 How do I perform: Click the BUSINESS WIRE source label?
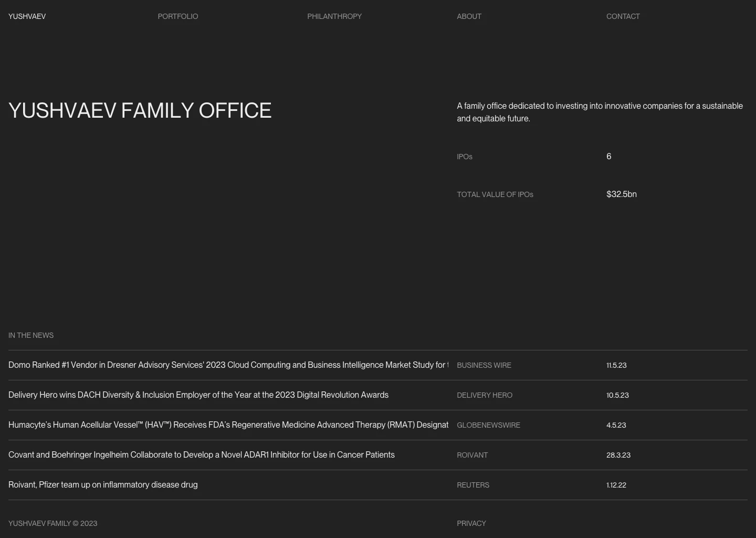coord(484,365)
